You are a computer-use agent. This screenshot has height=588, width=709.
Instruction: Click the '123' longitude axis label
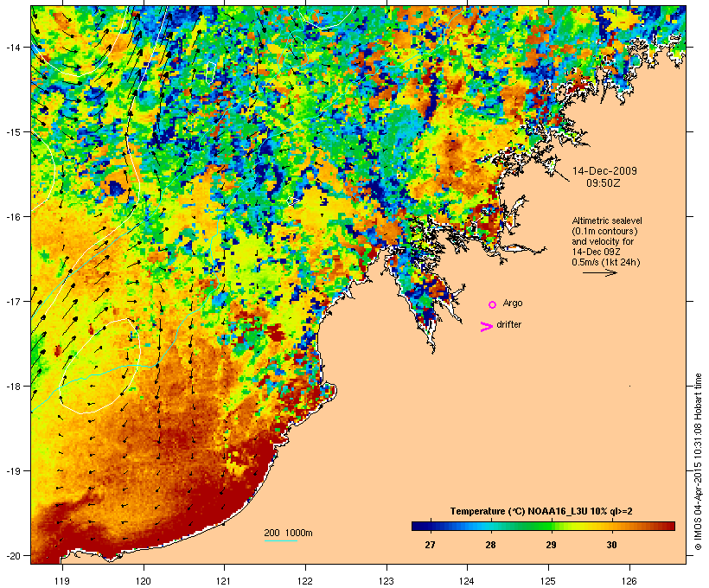[386, 581]
